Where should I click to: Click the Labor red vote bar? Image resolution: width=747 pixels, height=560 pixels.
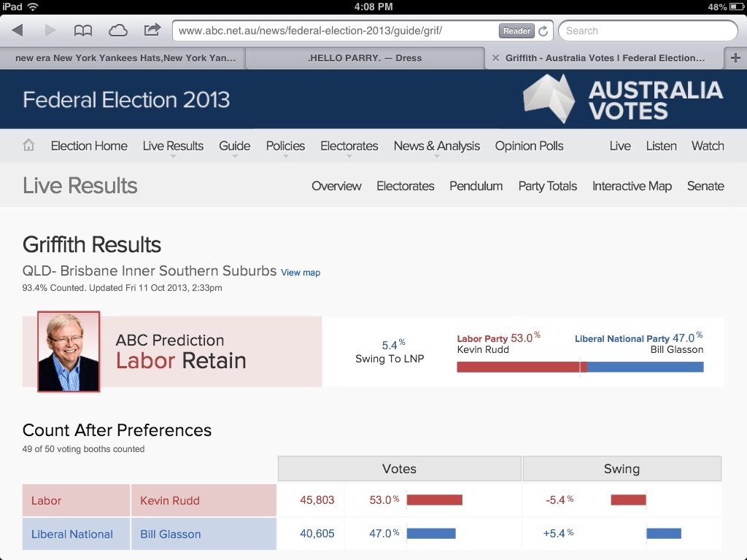pyautogui.click(x=434, y=500)
